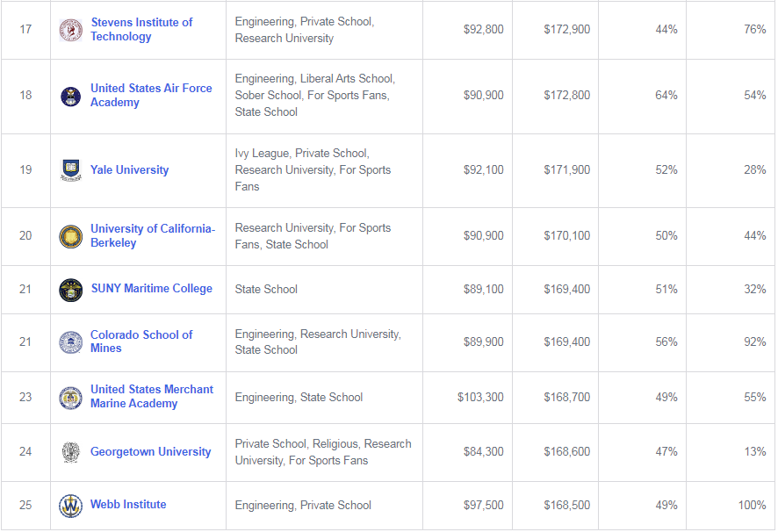Click the UC Berkeley seal icon

(x=70, y=236)
